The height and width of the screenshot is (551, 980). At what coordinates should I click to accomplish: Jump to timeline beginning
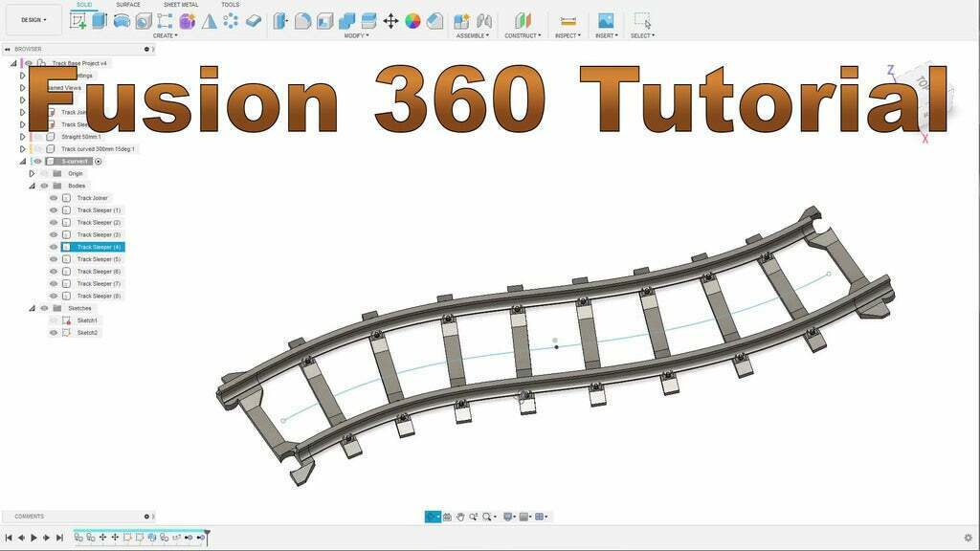click(9, 538)
